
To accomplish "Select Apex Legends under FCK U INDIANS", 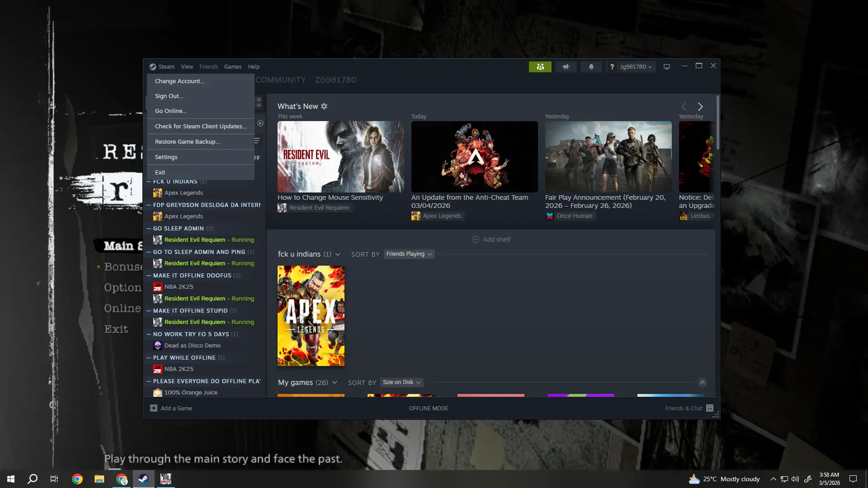I will coord(184,193).
